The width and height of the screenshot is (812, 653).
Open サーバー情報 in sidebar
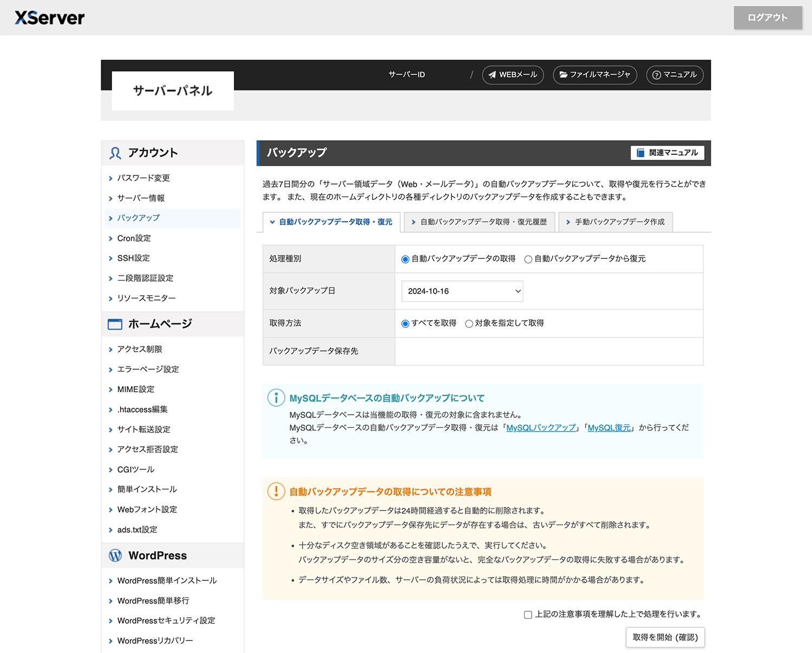[141, 198]
